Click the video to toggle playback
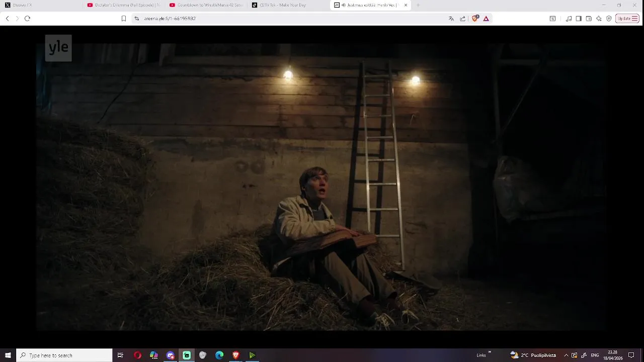Viewport: 644px width, 362px height. pyautogui.click(x=322, y=186)
